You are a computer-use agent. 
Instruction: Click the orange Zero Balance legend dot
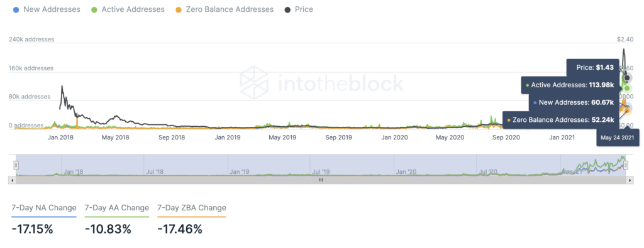tap(177, 9)
